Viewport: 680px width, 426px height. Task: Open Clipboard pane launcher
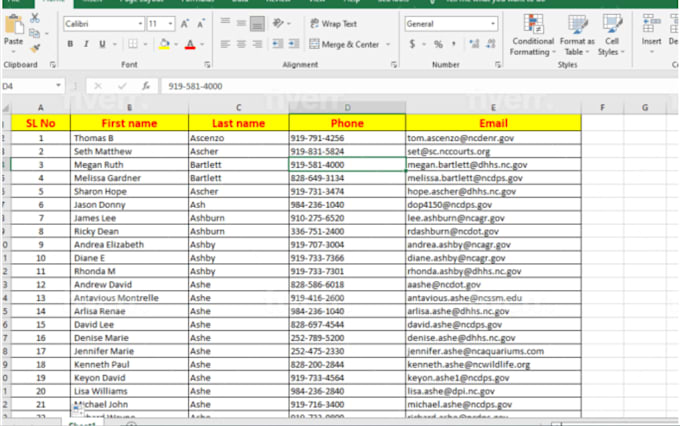tap(52, 65)
